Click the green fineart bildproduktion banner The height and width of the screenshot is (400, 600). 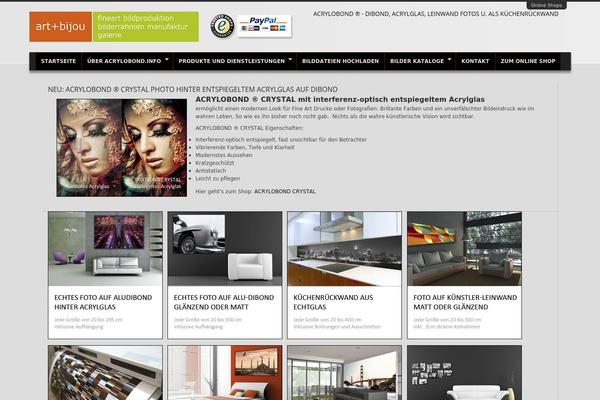[145, 27]
